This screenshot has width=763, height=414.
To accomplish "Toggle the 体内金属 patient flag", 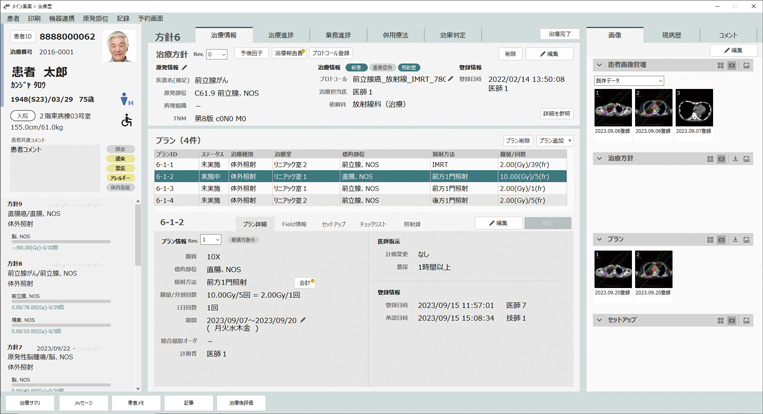I will pyautogui.click(x=120, y=187).
